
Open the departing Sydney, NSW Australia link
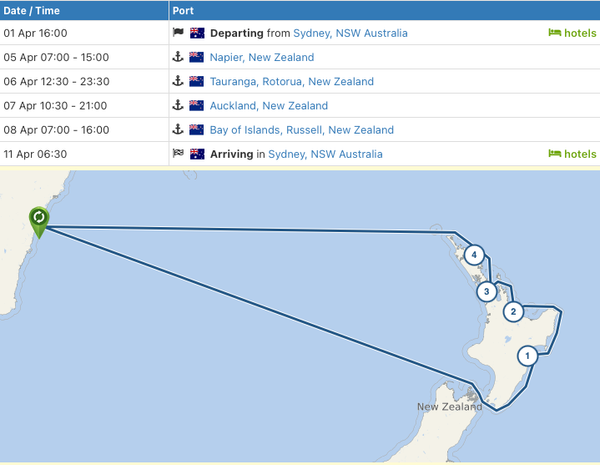[x=350, y=33]
